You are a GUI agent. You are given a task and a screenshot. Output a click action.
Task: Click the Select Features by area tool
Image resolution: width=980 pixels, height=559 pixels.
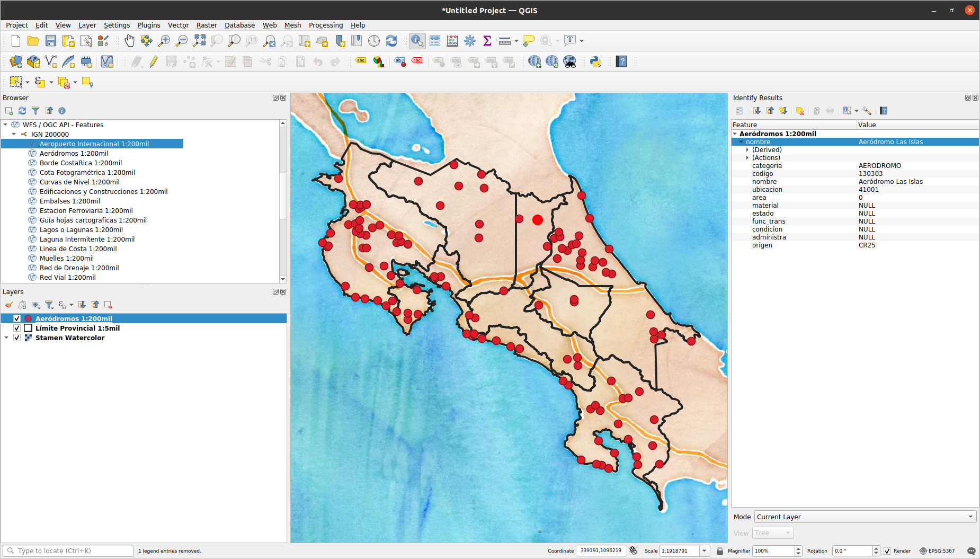click(16, 82)
